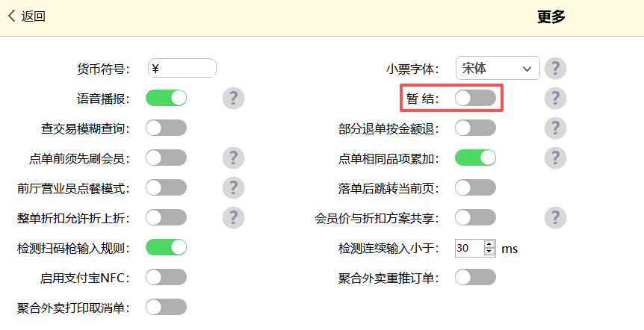The height and width of the screenshot is (330, 644).
Task: Turn off the 语音播报 switch
Action: (x=166, y=98)
